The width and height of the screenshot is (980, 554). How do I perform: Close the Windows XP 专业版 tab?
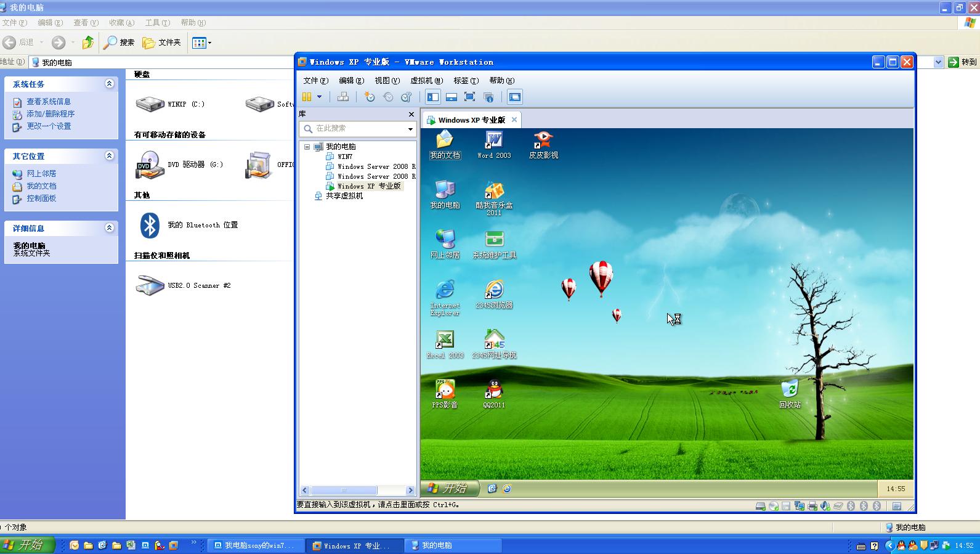pyautogui.click(x=514, y=120)
